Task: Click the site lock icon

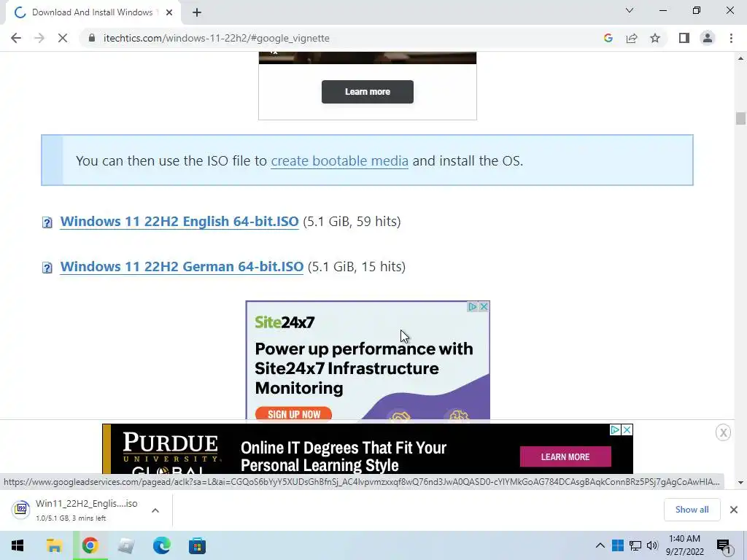Action: (x=92, y=38)
